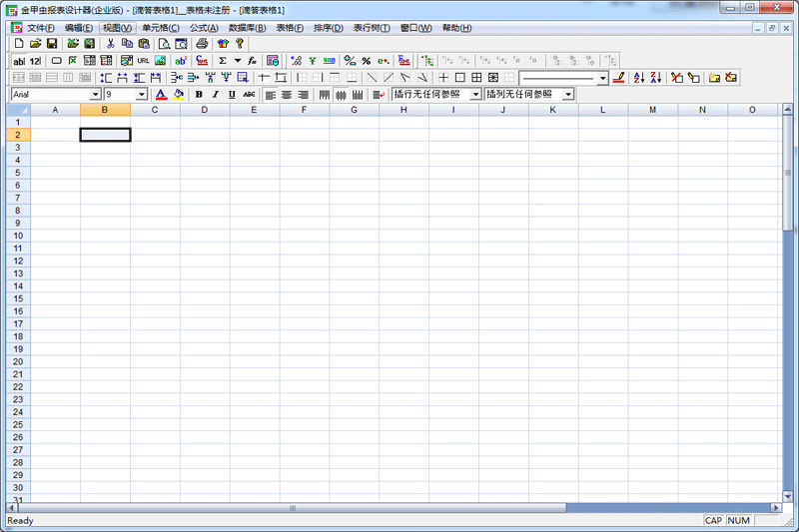The image size is (799, 532).
Task: Open the 文件(F) menu
Action: click(40, 28)
